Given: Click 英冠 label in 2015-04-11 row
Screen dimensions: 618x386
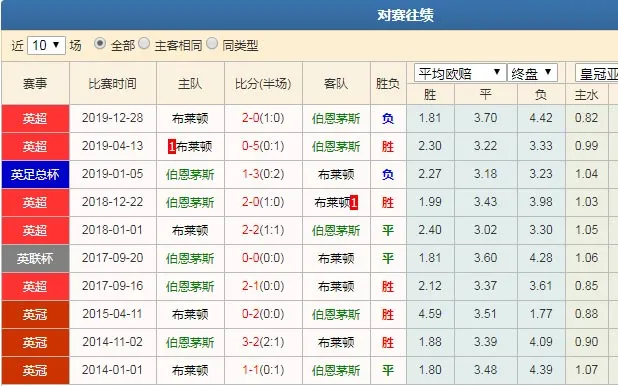Looking at the screenshot, I should click(35, 315).
